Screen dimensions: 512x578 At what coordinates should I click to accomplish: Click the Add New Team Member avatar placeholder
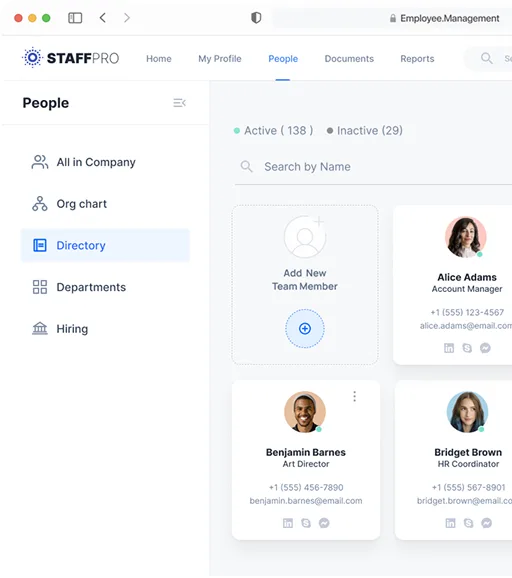[x=305, y=237]
